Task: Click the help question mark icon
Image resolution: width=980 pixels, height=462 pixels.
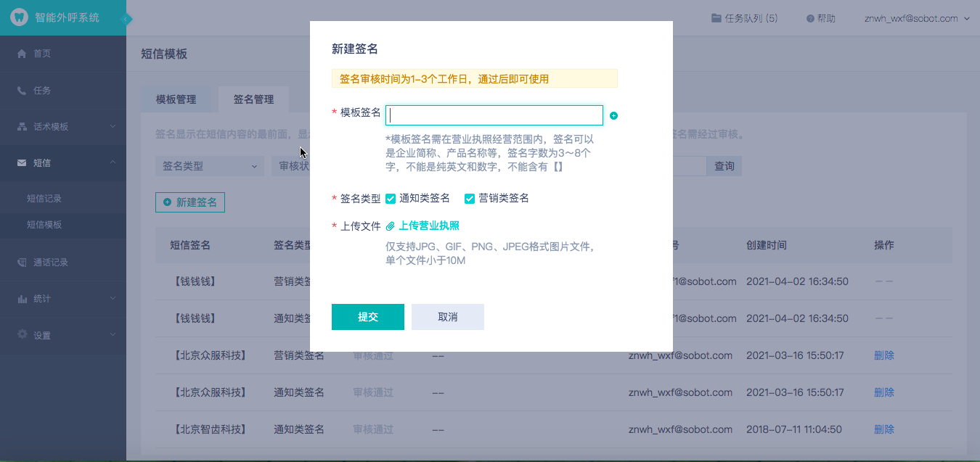Action: point(810,19)
